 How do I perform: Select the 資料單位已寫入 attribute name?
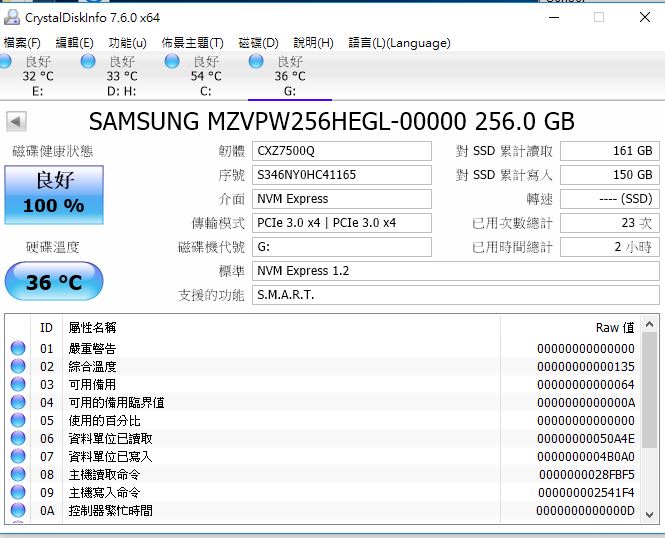tap(110, 457)
